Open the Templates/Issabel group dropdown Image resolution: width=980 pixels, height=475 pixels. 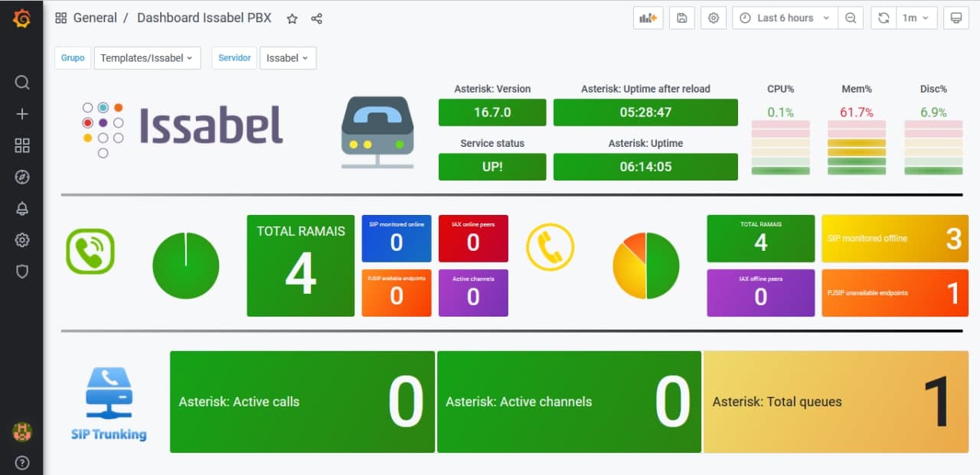pyautogui.click(x=147, y=58)
